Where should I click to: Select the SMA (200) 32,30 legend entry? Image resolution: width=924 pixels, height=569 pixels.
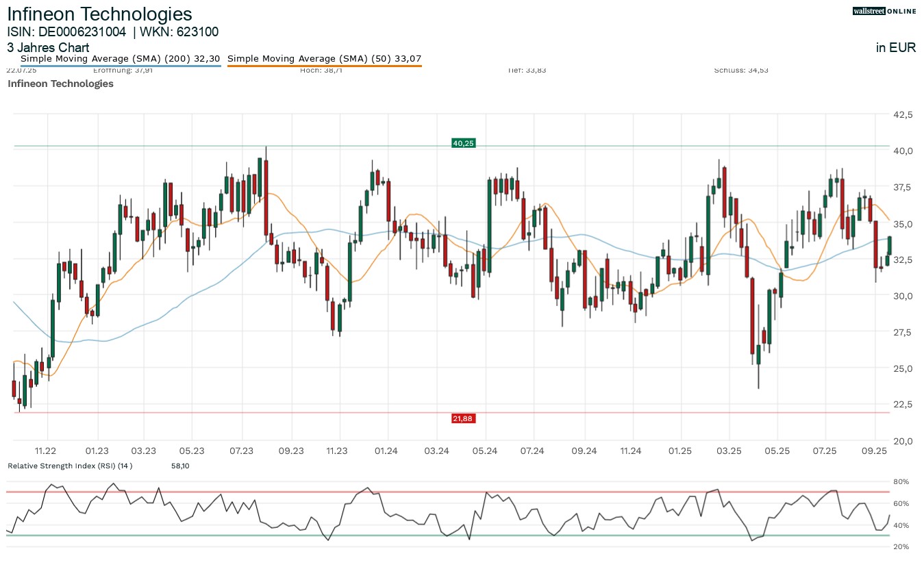120,59
